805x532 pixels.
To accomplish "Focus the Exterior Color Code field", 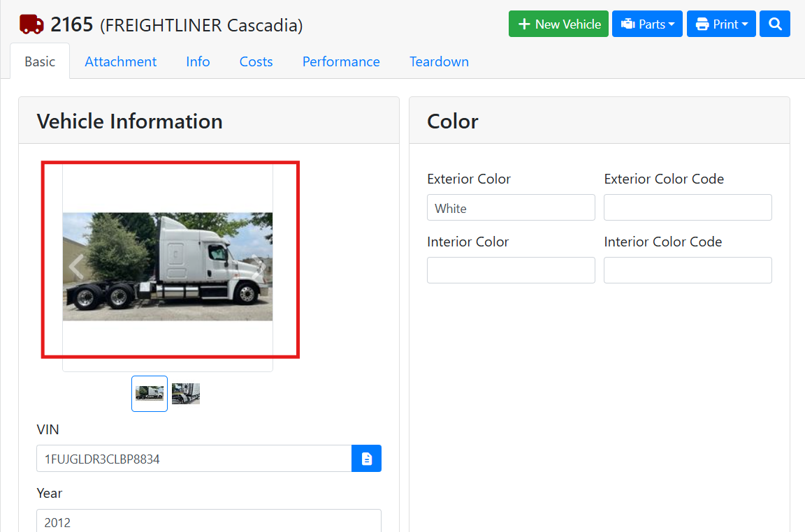I will (x=688, y=207).
